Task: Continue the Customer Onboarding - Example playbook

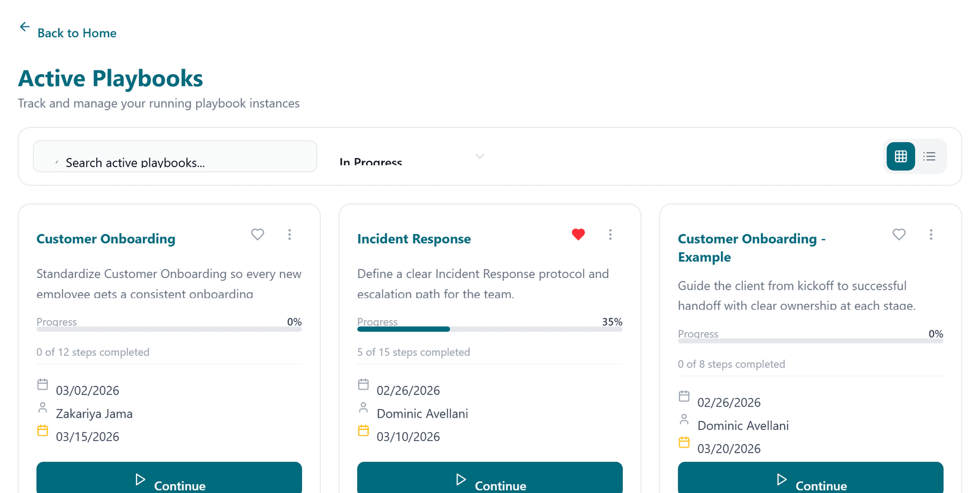Action: [810, 478]
